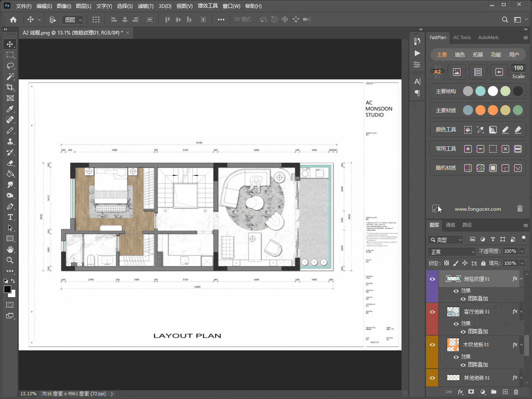Screen dimensions: 532x399
Task: Select the Hand tool
Action: tap(10, 249)
